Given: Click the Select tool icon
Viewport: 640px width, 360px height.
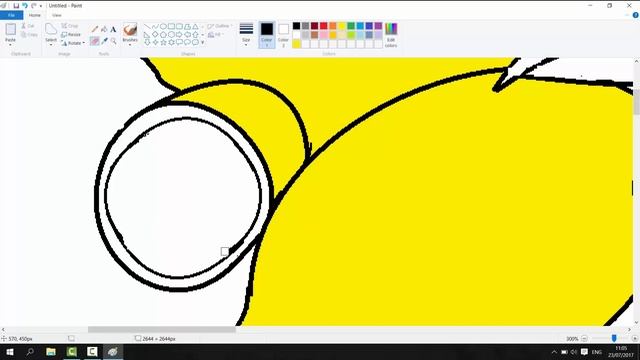Looking at the screenshot, I should 51,29.
